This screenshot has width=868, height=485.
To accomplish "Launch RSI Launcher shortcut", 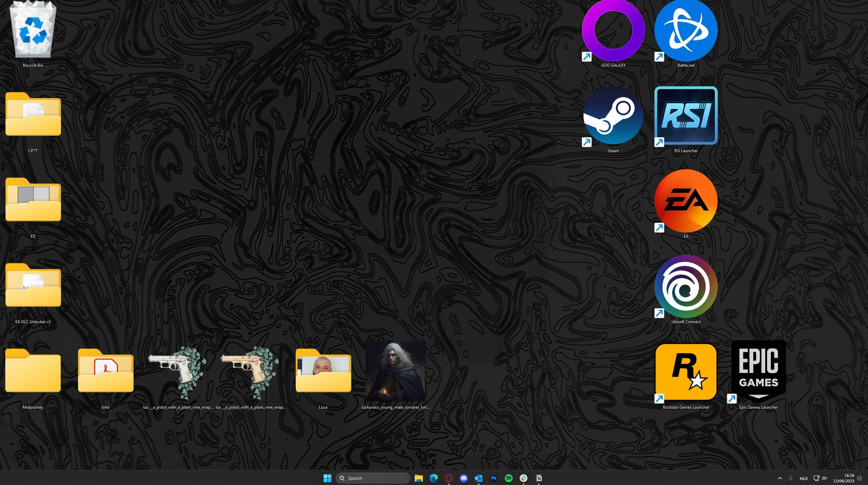I will [686, 116].
